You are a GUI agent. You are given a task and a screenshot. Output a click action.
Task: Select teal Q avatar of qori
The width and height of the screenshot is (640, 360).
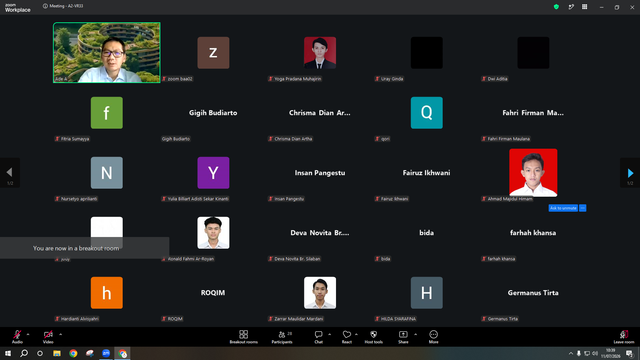click(427, 113)
